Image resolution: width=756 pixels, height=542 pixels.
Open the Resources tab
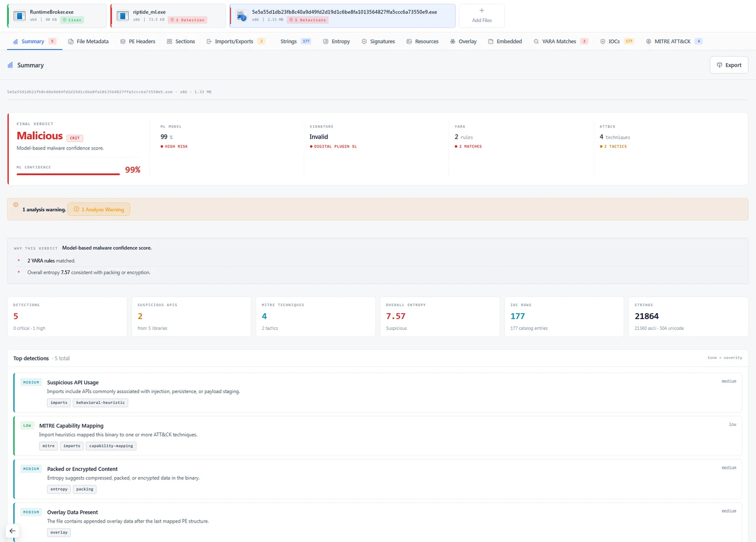(x=422, y=41)
